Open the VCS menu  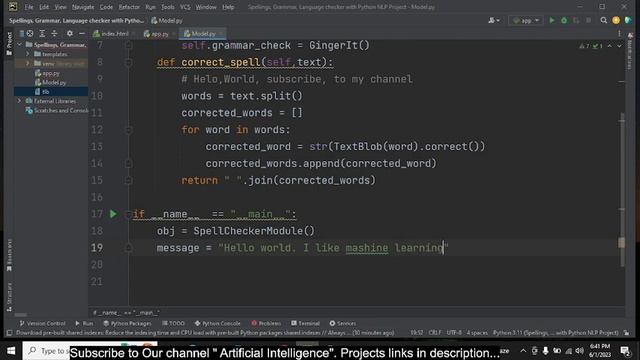coord(185,7)
